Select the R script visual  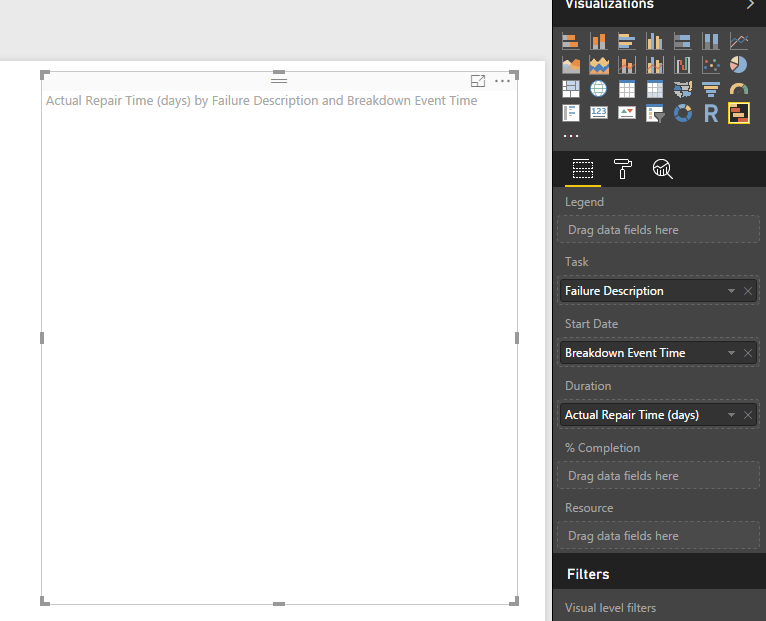pos(711,113)
